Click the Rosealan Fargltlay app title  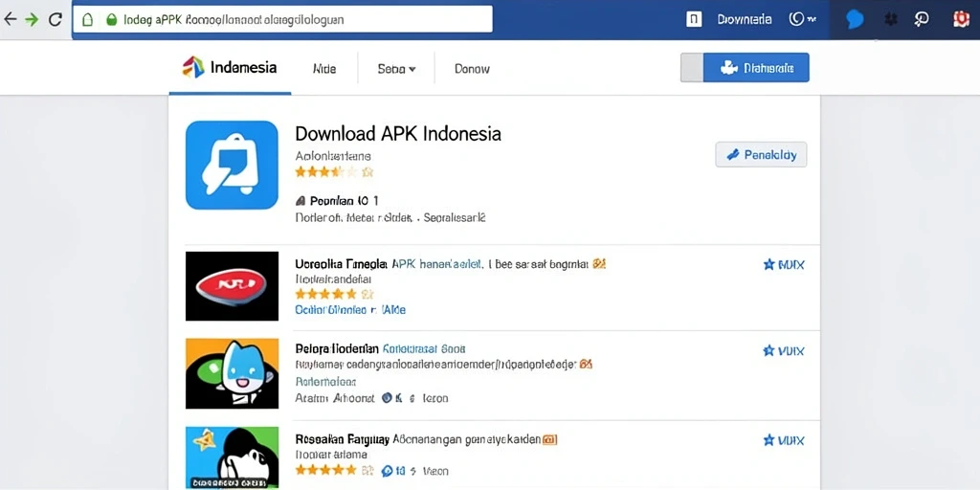pyautogui.click(x=342, y=439)
